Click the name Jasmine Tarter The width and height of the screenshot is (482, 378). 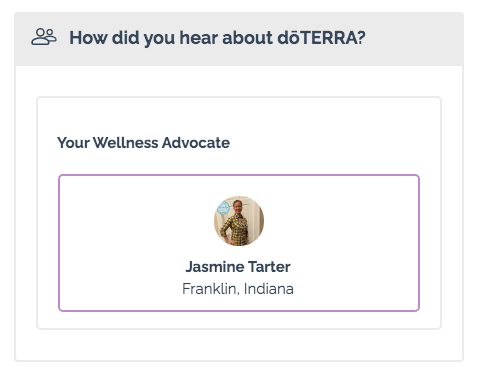click(238, 267)
